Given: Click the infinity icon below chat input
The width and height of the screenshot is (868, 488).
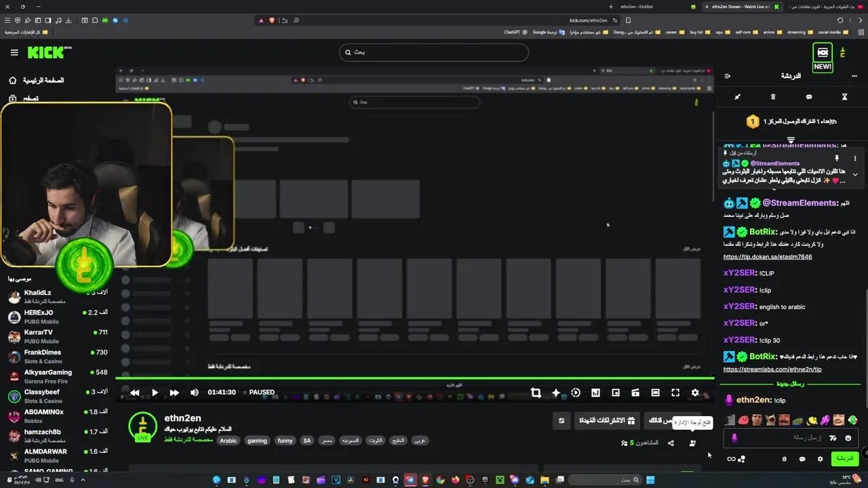Looking at the screenshot, I should 731,459.
